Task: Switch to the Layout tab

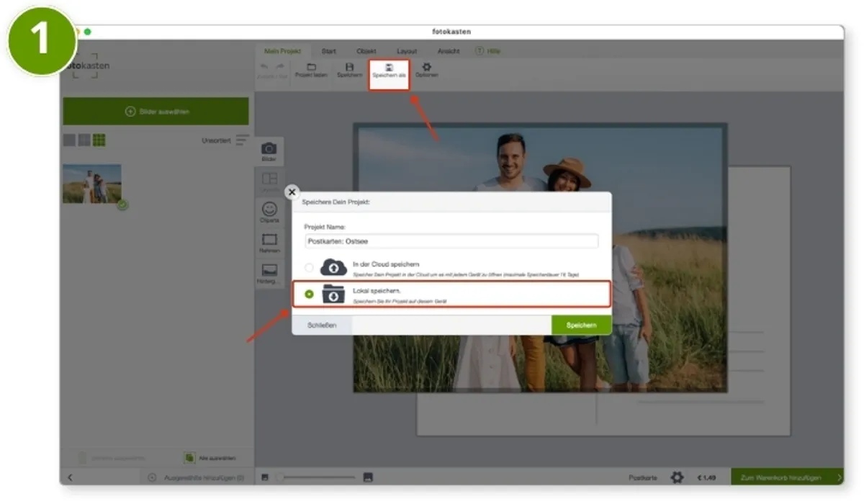Action: [x=407, y=51]
